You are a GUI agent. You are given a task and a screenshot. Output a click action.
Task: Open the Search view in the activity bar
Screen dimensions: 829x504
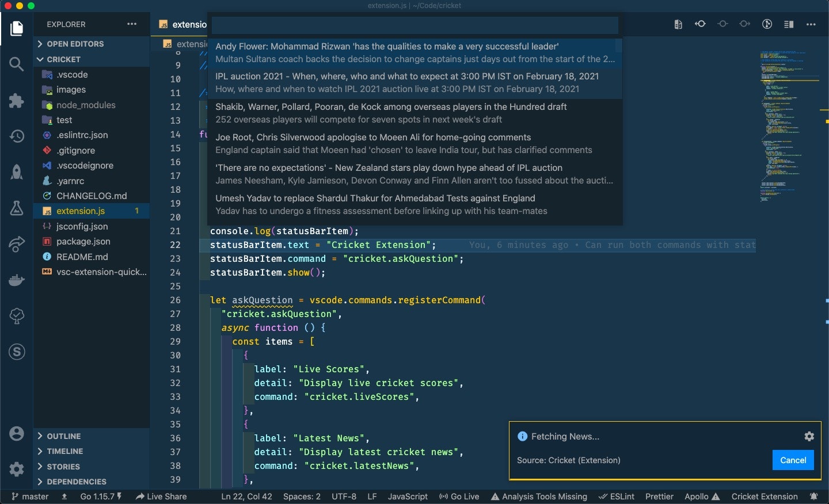(16, 64)
